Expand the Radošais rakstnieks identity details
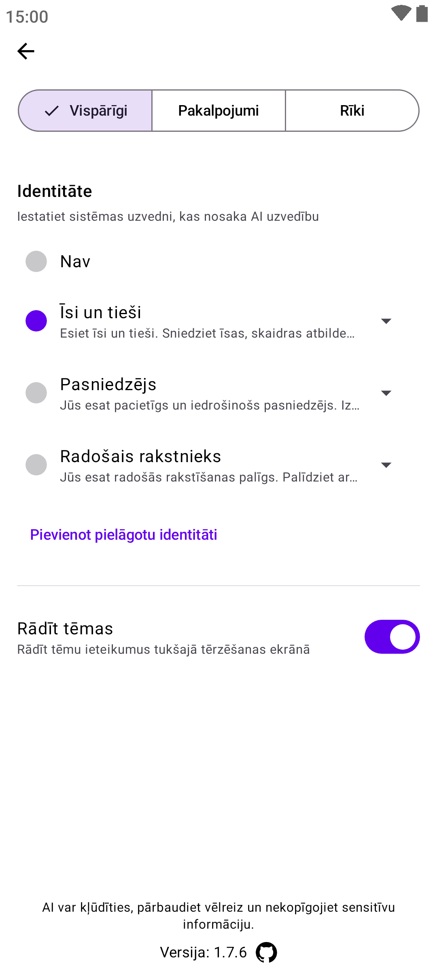Viewport: 437px width, 980px height. (386, 465)
